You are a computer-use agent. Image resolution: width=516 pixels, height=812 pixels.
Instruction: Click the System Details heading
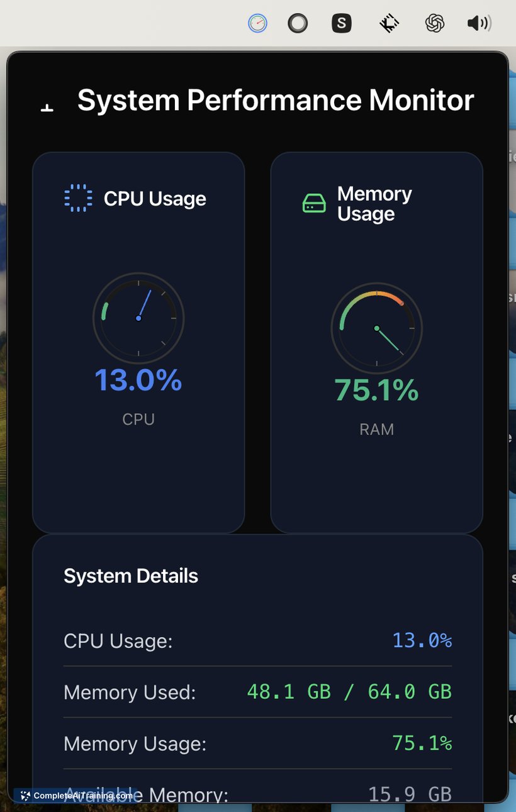(131, 576)
